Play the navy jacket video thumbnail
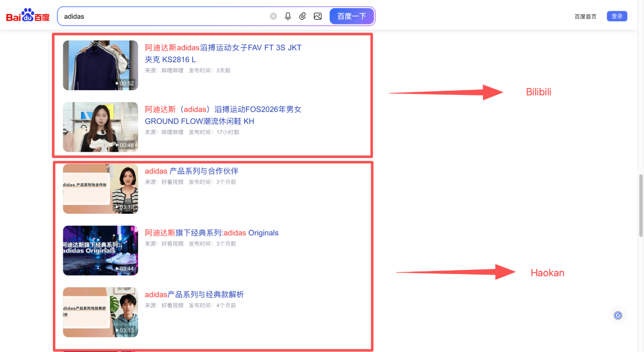 (x=100, y=65)
